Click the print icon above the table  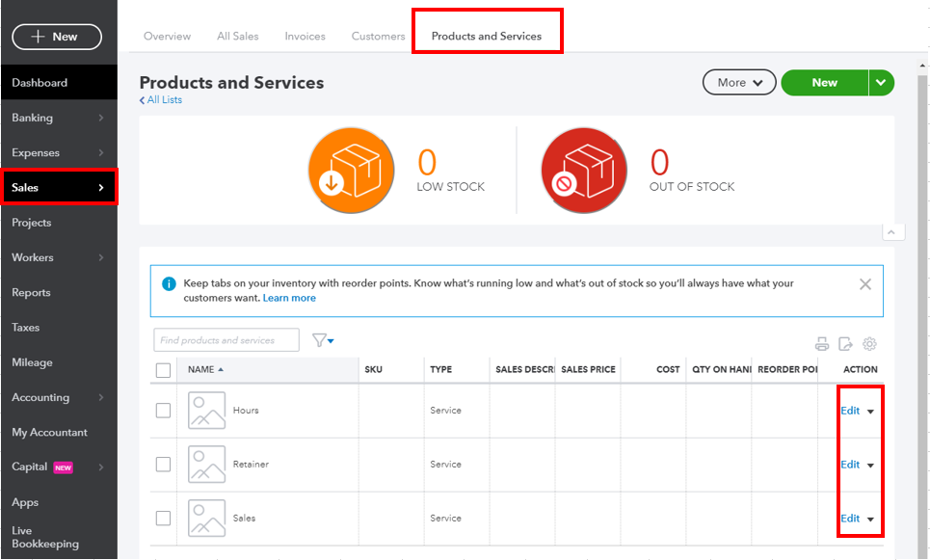[822, 344]
